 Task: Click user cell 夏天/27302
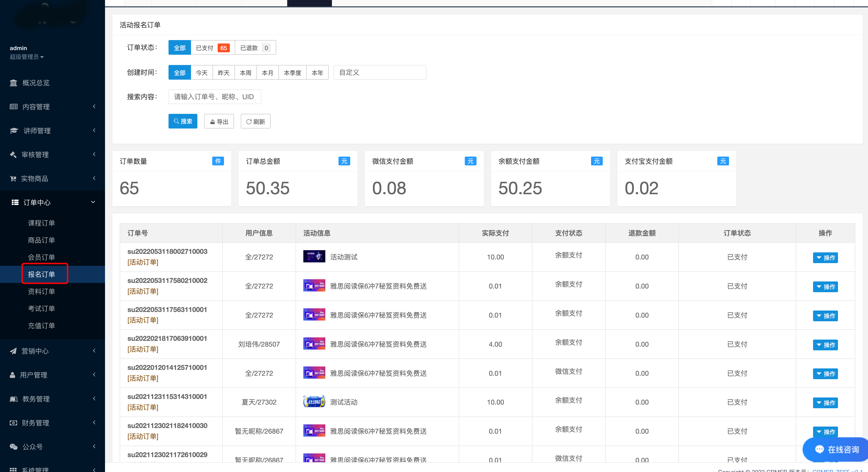pos(259,402)
